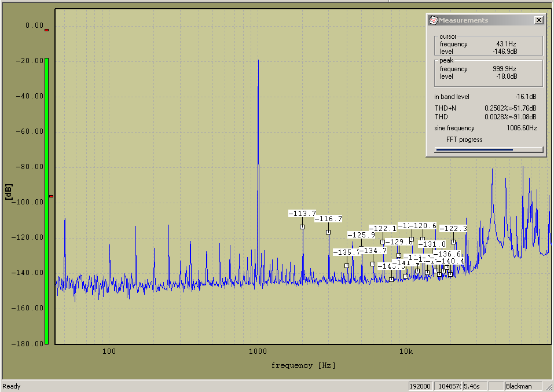Click the -131.0 harmonic label
The height and width of the screenshot is (392, 554).
tap(432, 244)
